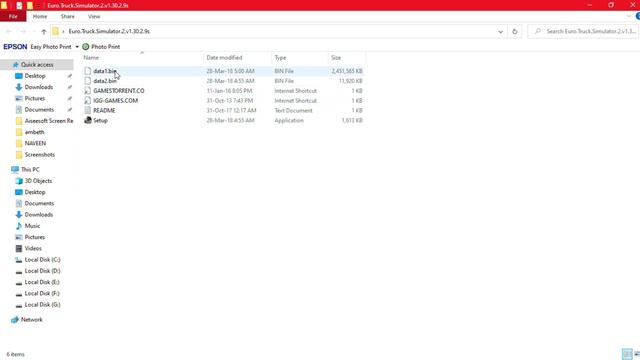Sort files by Type column

[280, 58]
